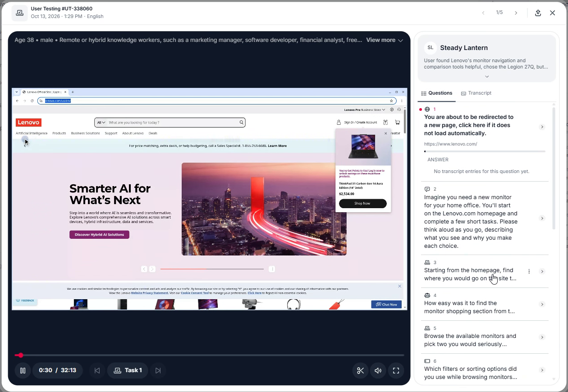
Task: Open question 1 redirect details arrow
Action: 542,127
